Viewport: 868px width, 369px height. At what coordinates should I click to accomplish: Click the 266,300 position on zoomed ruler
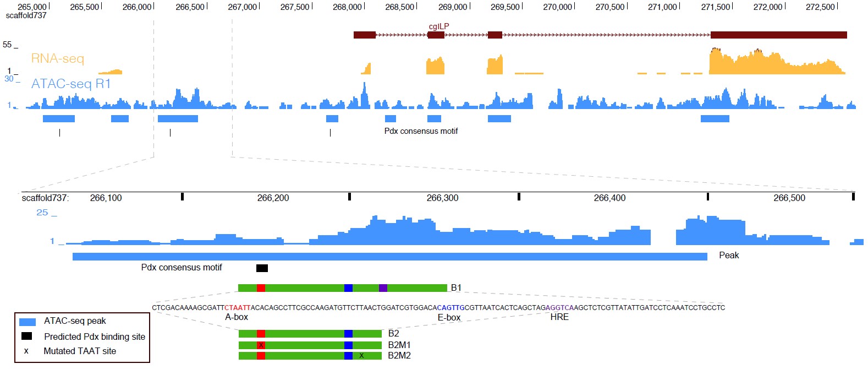(x=442, y=198)
